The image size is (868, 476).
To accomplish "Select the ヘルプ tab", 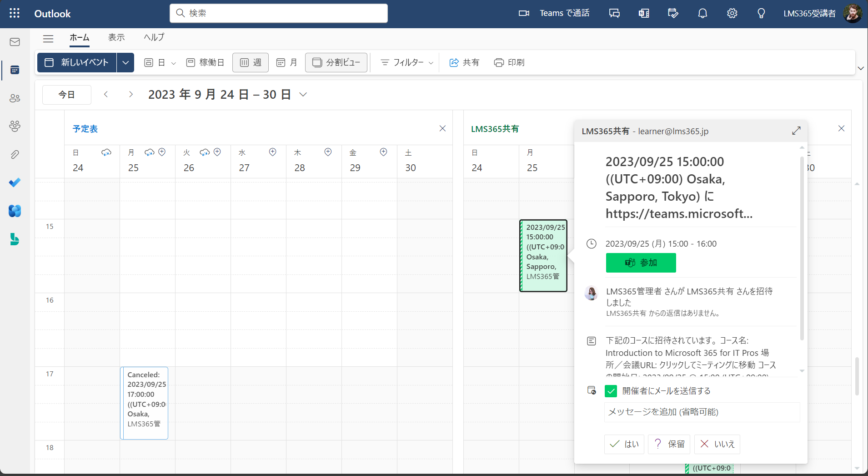I will pos(154,37).
